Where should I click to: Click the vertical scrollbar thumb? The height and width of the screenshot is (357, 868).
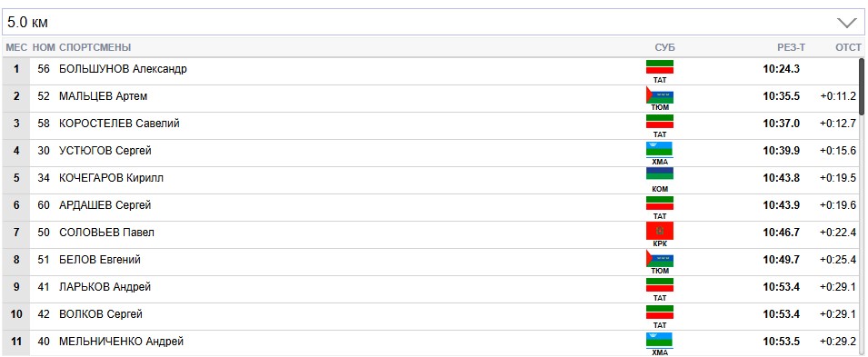pos(862,86)
